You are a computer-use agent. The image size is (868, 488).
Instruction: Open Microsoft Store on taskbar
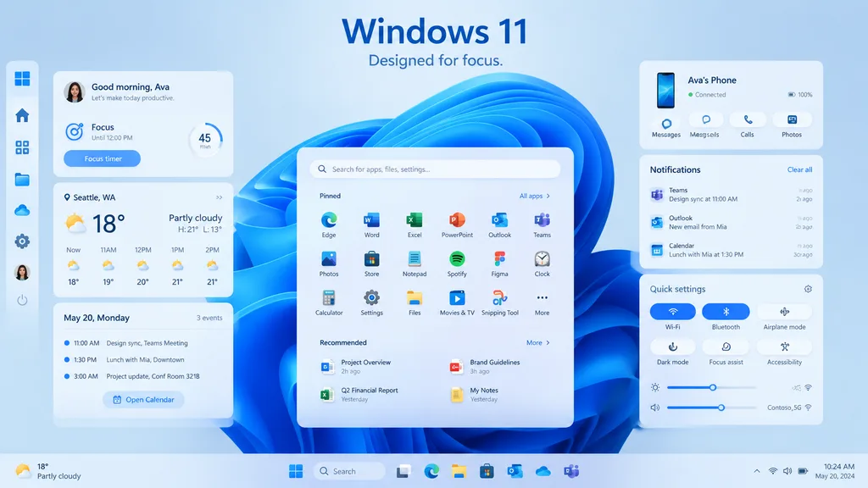click(487, 471)
